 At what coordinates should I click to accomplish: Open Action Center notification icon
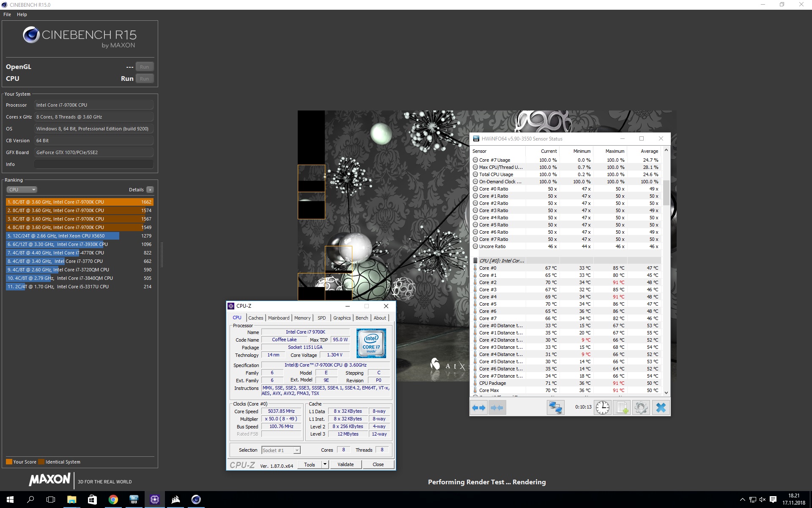[773, 500]
